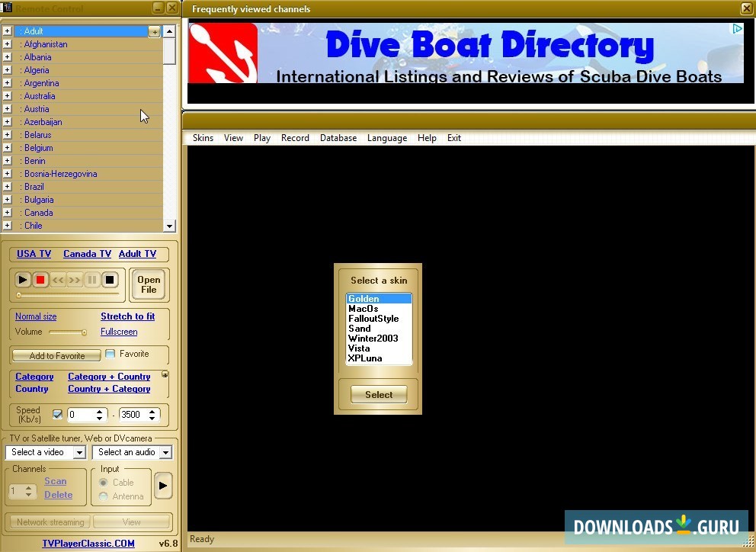Screen dimensions: 756x552
Task: Click the play button in playback controls
Action: pos(22,280)
